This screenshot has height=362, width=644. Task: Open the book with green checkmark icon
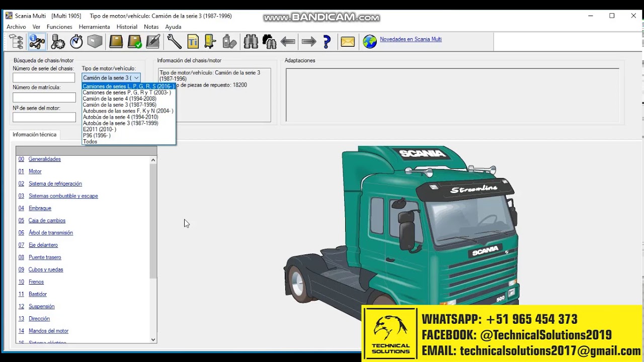134,41
